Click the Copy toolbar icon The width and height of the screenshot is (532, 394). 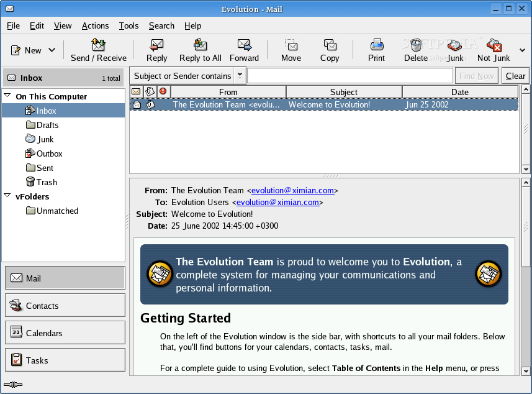tap(330, 45)
